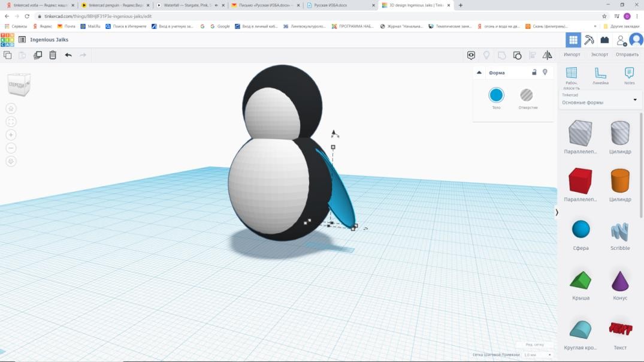This screenshot has height=362, width=644.
Task: Click the Ред. сетку button
Action: pyautogui.click(x=534, y=345)
